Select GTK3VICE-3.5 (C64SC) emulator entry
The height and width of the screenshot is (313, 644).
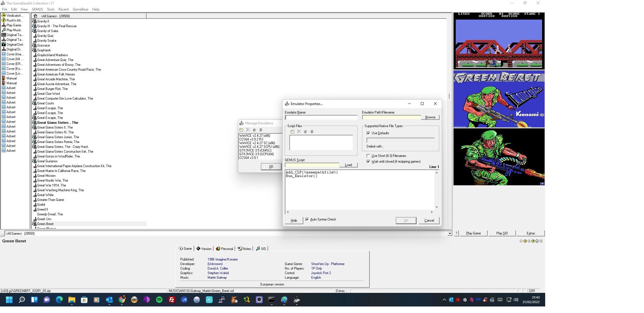pos(255,150)
